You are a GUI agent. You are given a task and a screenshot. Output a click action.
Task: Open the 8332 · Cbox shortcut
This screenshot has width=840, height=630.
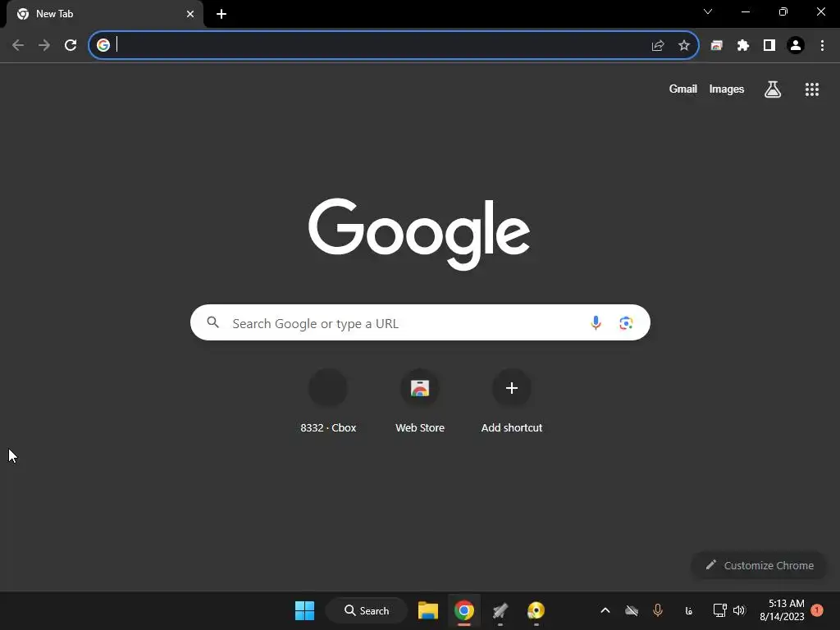(328, 401)
